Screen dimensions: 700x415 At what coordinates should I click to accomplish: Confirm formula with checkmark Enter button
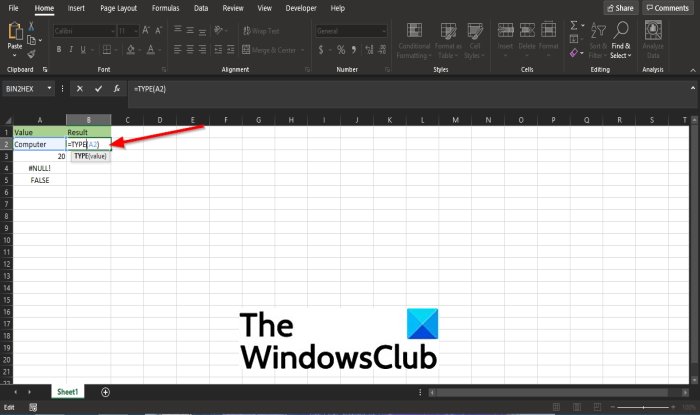click(x=98, y=89)
